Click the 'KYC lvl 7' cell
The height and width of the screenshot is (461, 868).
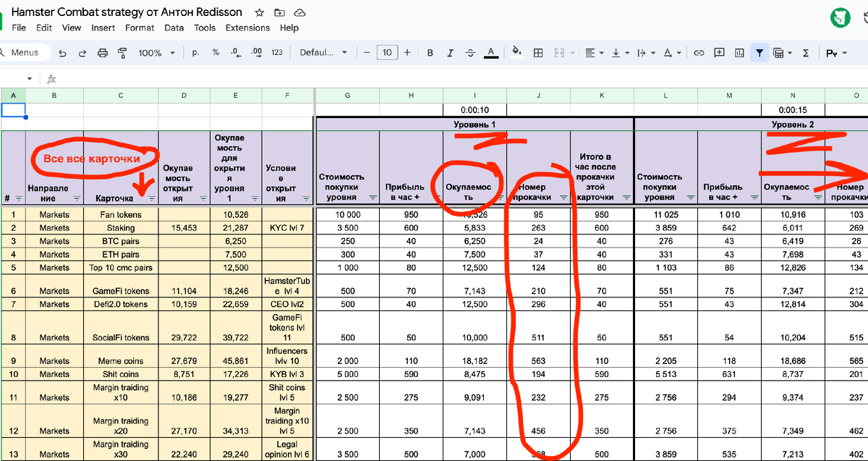tap(287, 228)
